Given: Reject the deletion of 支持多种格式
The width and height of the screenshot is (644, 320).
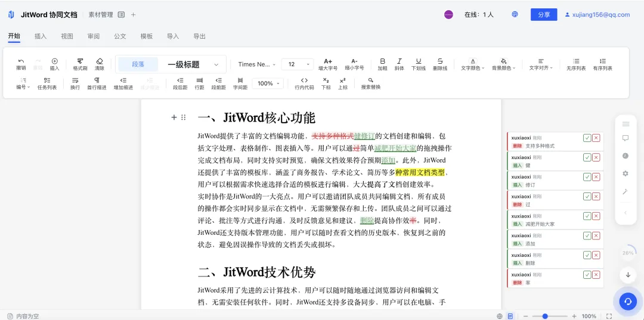Looking at the screenshot, I should click(x=596, y=138).
